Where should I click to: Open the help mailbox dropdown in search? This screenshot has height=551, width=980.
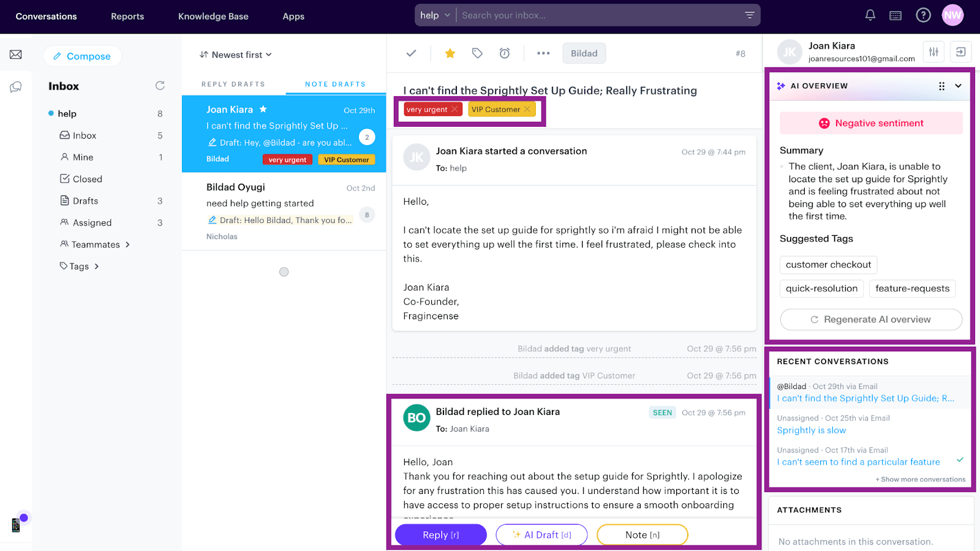pyautogui.click(x=435, y=15)
